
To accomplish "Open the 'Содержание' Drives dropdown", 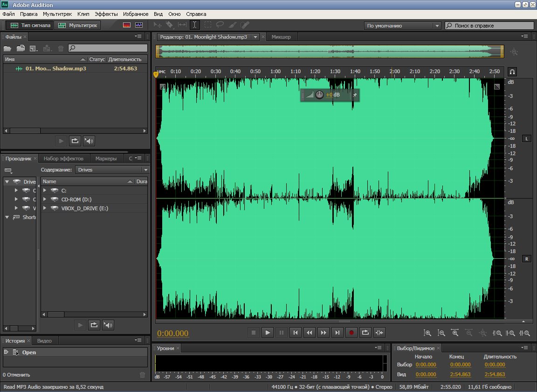I will (x=112, y=170).
